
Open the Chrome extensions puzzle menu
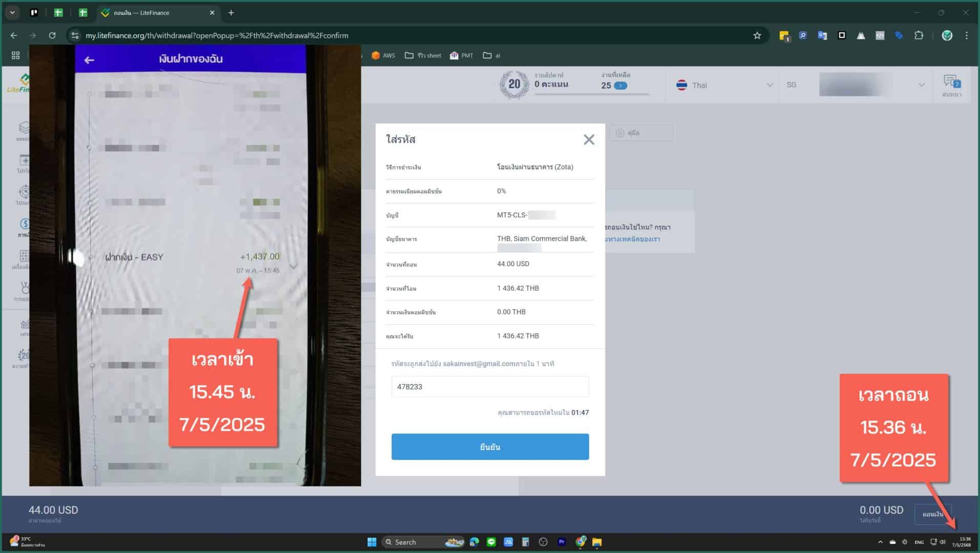click(919, 35)
